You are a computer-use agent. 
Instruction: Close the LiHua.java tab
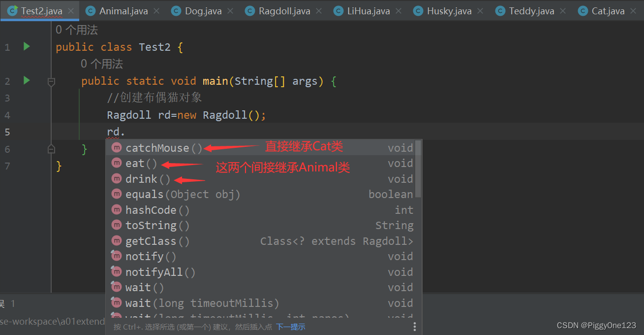point(399,11)
